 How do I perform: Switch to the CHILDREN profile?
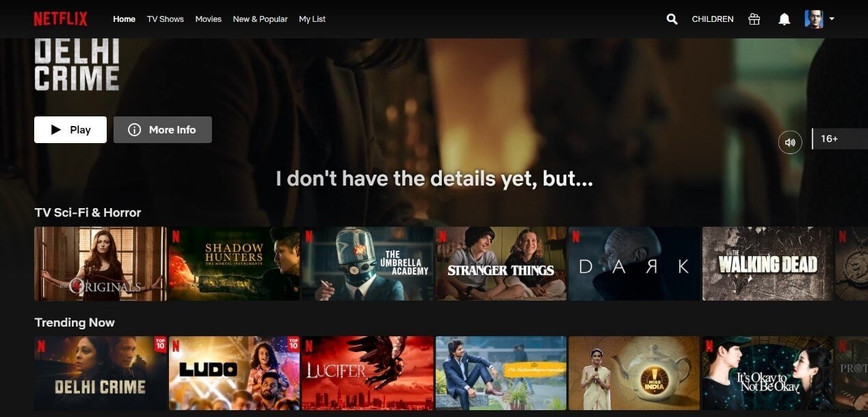point(712,18)
